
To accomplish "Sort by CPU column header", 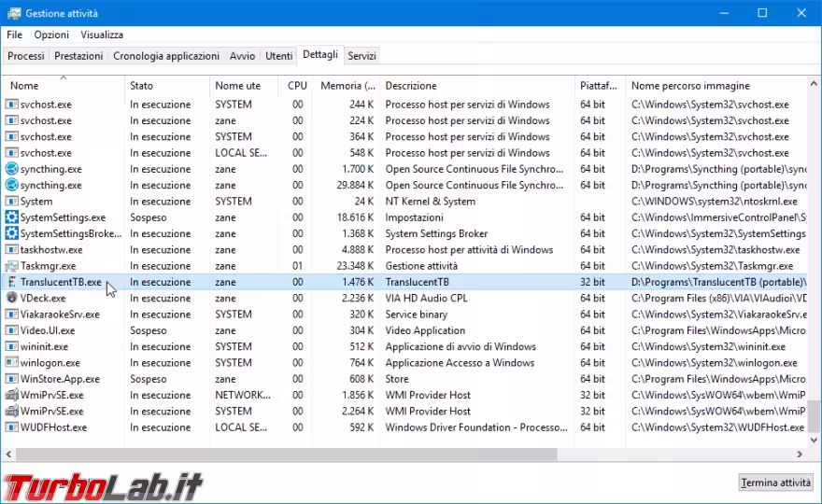I will point(297,86).
